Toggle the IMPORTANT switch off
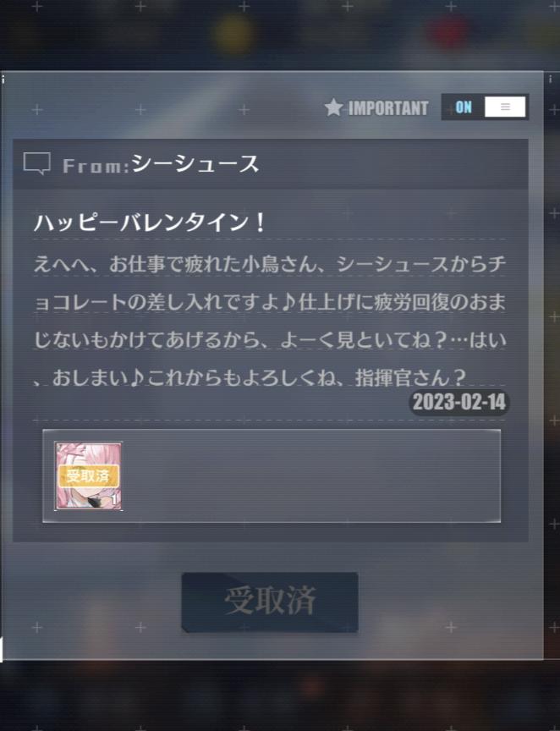 pos(485,107)
